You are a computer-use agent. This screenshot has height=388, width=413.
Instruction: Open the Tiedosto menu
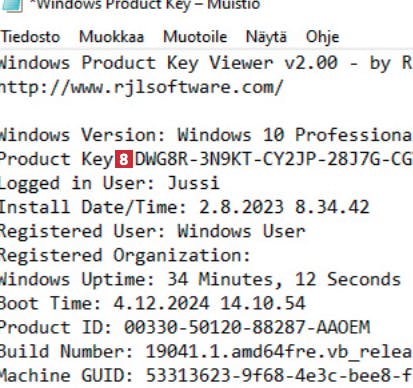(30, 37)
